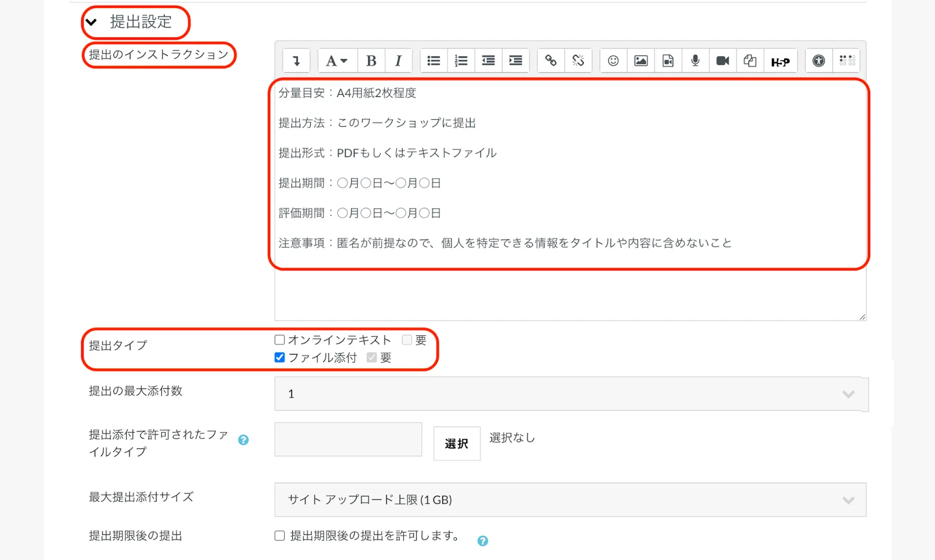Record video with the camera icon
The image size is (935, 560).
click(x=723, y=61)
